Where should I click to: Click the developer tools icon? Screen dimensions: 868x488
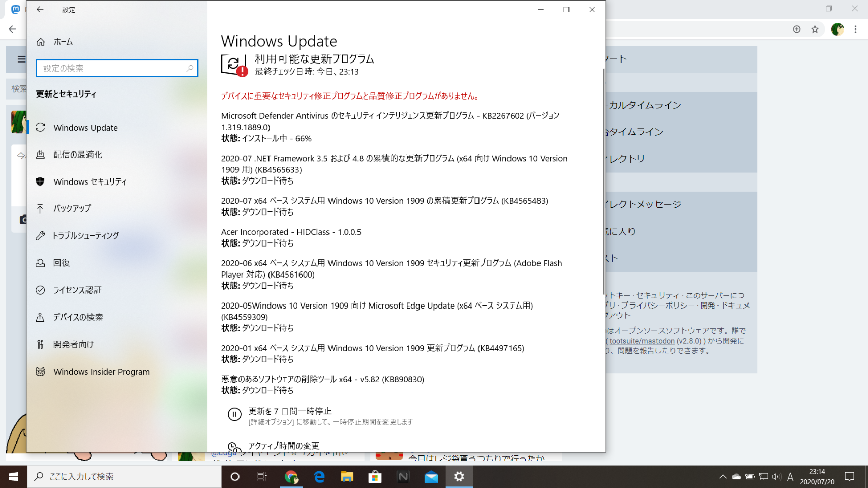[x=40, y=344]
